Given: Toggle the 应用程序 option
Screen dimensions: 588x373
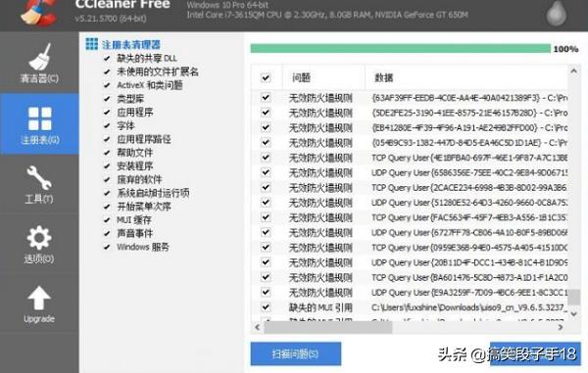Looking at the screenshot, I should pos(107,113).
